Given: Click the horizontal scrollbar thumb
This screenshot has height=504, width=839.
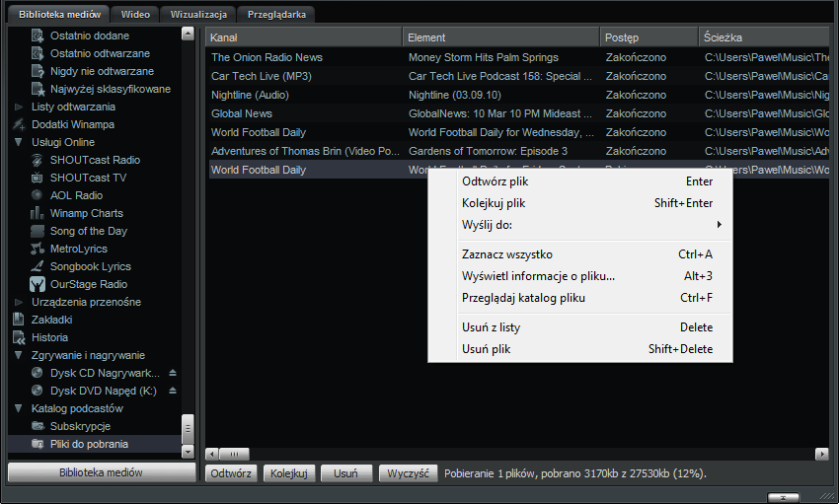Looking at the screenshot, I should [x=234, y=455].
